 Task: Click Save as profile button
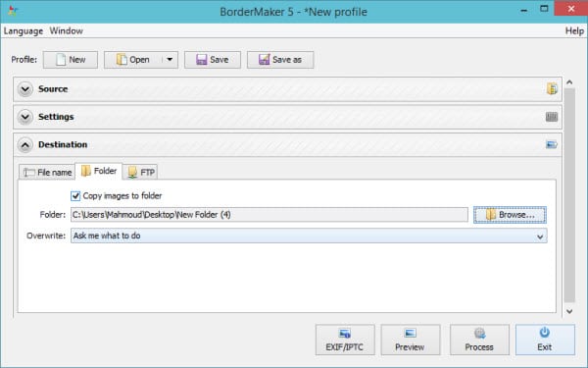point(280,60)
